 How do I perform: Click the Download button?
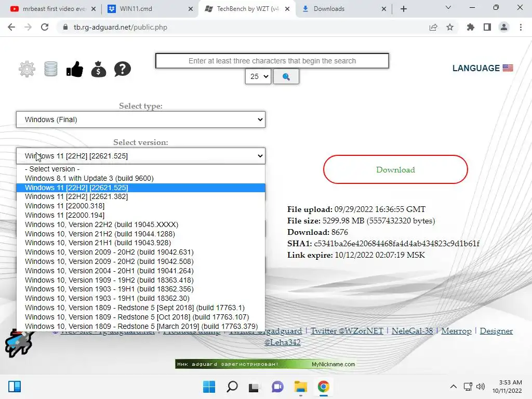[395, 169]
